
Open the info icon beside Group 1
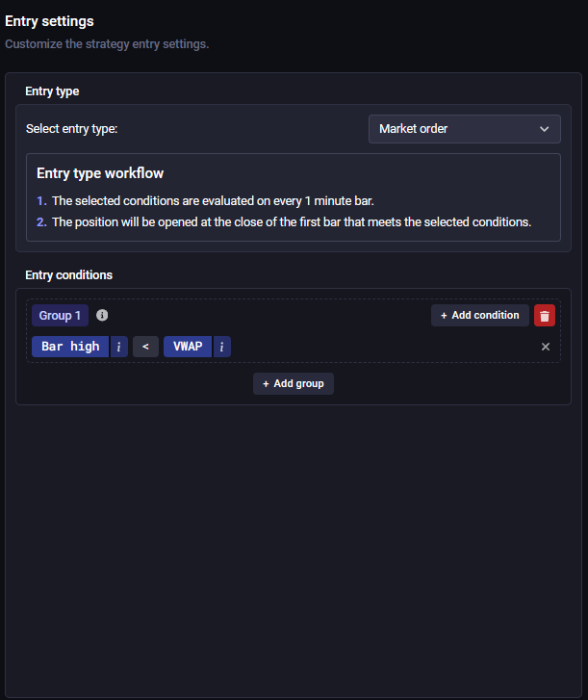click(x=102, y=315)
